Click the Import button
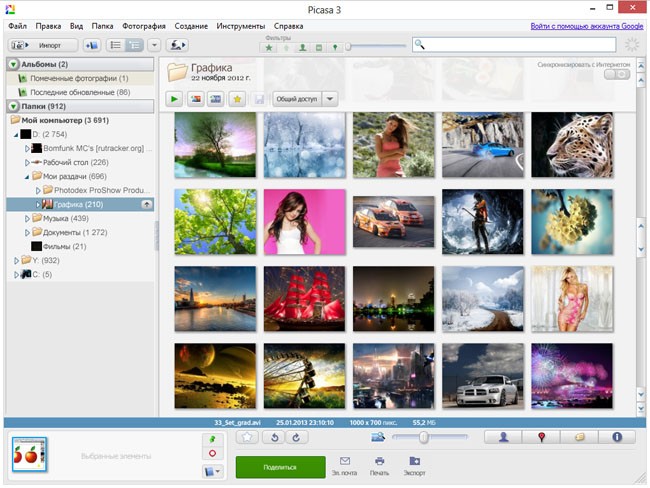650x488 pixels. (43, 45)
